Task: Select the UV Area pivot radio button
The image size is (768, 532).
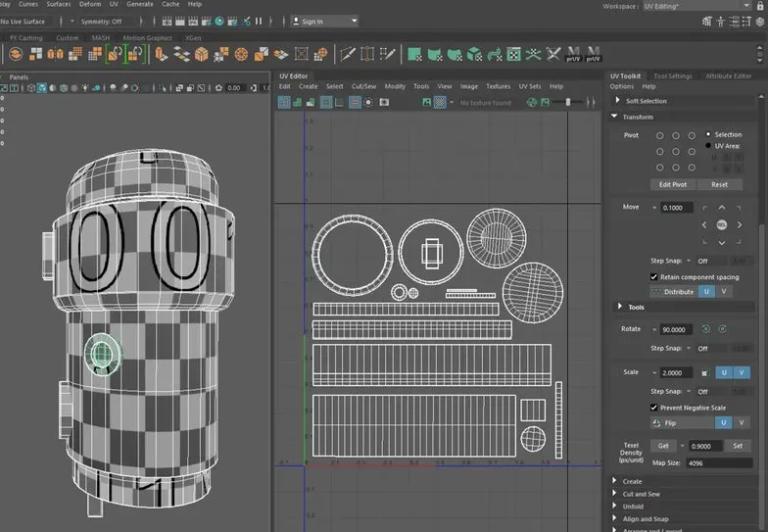Action: pyautogui.click(x=708, y=145)
